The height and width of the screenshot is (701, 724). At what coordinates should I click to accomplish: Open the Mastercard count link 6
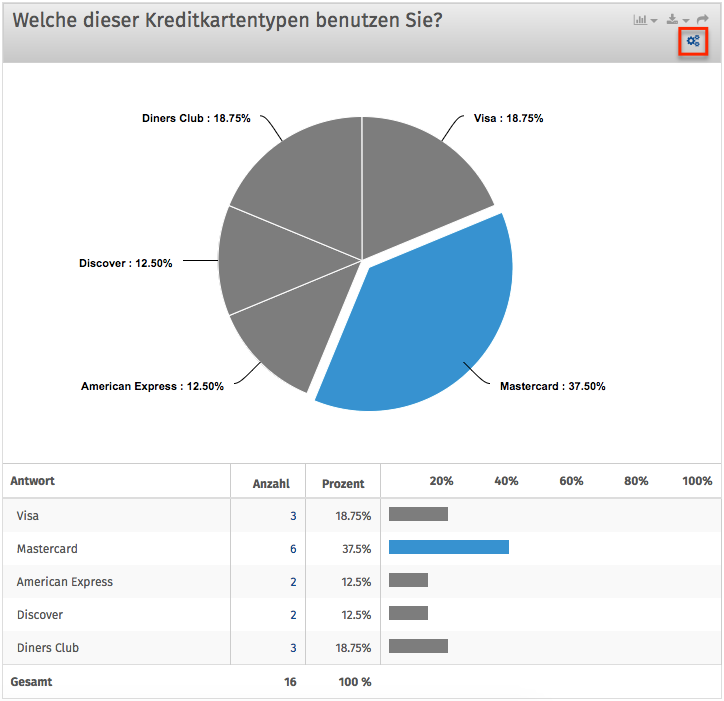[x=293, y=549]
